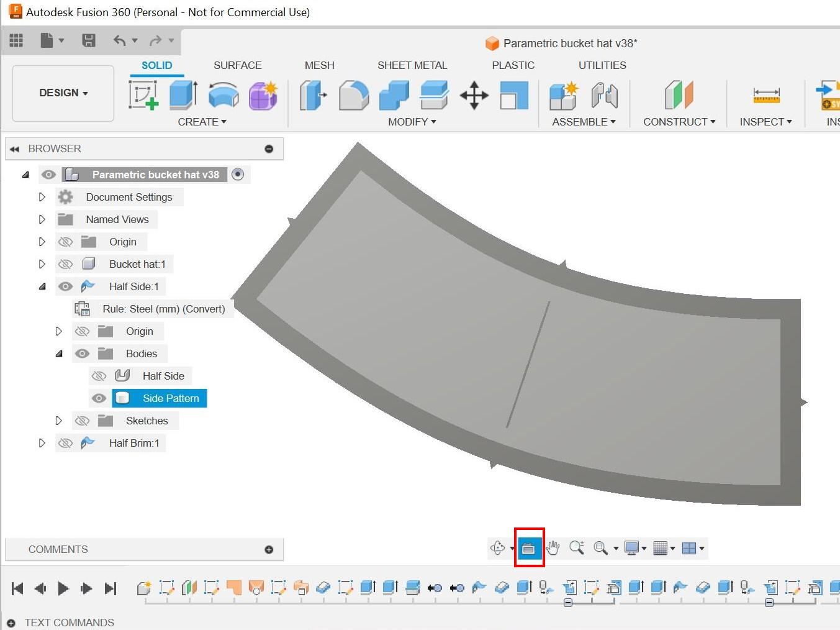This screenshot has height=630, width=840.
Task: Jump to the timeline beginning
Action: tap(17, 588)
